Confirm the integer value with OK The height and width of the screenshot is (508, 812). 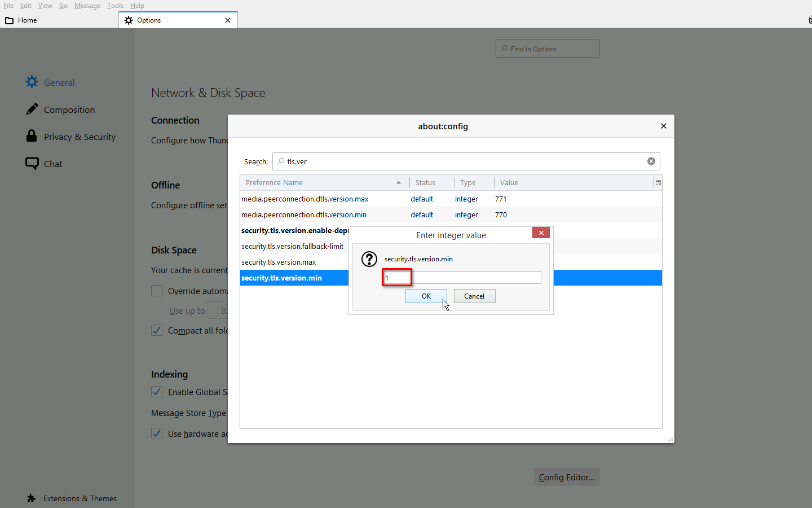426,296
